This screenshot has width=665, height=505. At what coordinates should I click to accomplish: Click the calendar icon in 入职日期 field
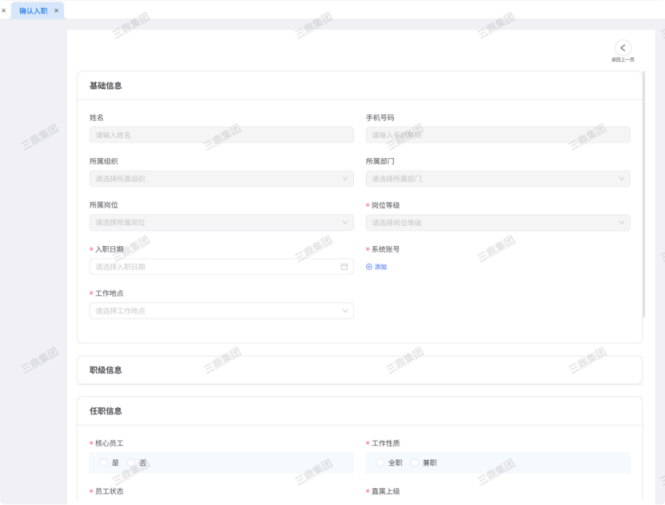344,267
